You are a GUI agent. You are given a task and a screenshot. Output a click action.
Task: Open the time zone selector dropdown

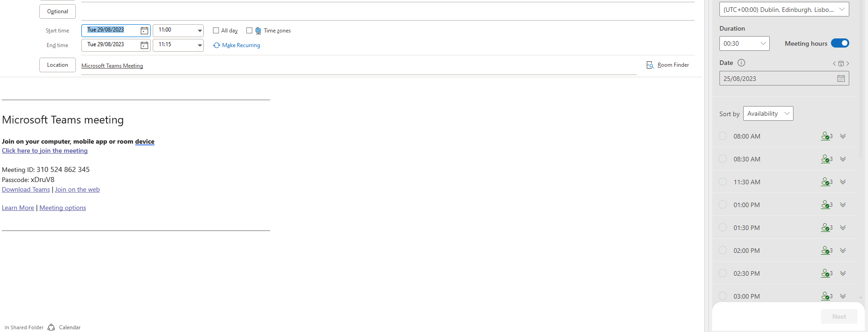[841, 10]
